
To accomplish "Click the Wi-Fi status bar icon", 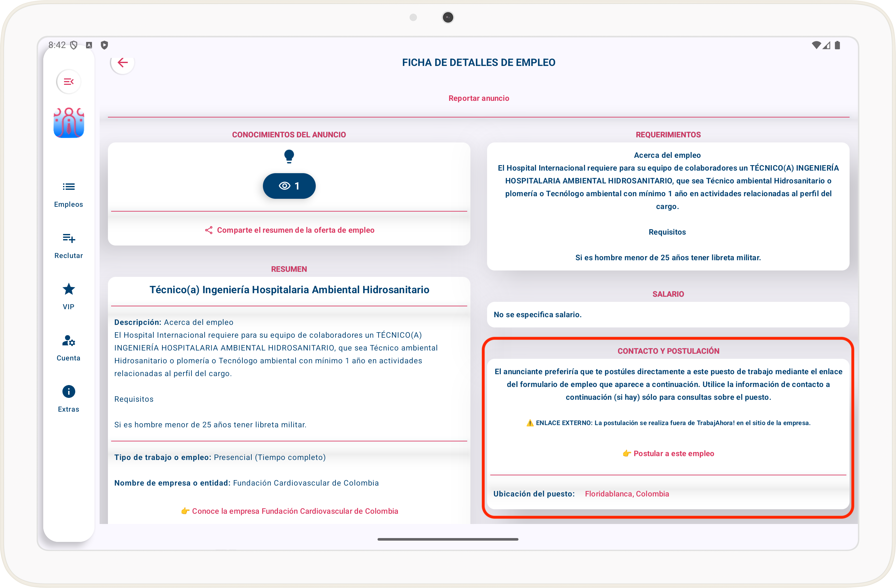I will point(816,45).
